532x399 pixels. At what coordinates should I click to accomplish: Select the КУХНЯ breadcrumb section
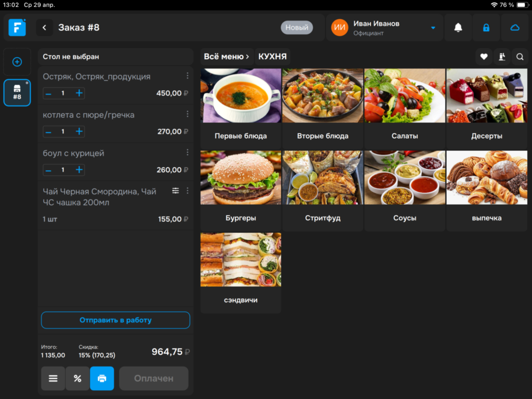point(272,57)
